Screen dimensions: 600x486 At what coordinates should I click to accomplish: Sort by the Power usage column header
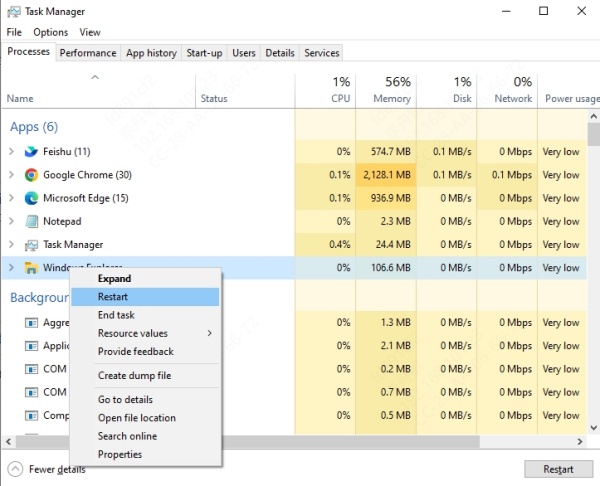pyautogui.click(x=569, y=90)
